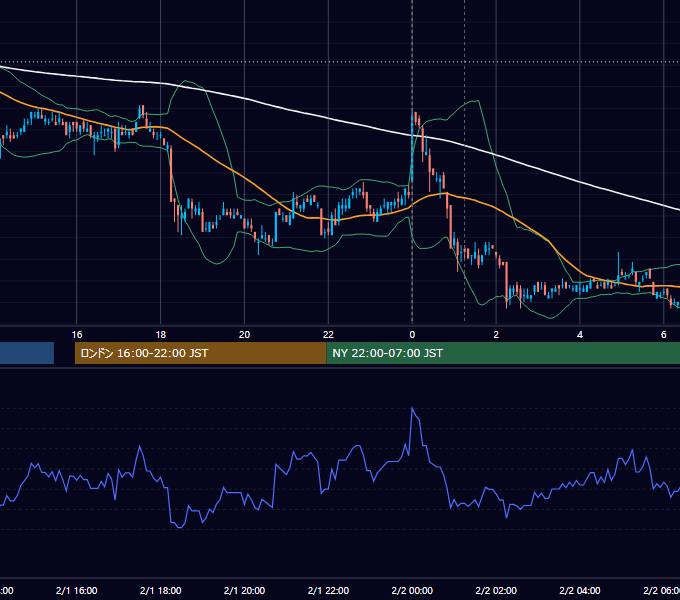Click the 2/1 20:00 date label

coord(244,590)
